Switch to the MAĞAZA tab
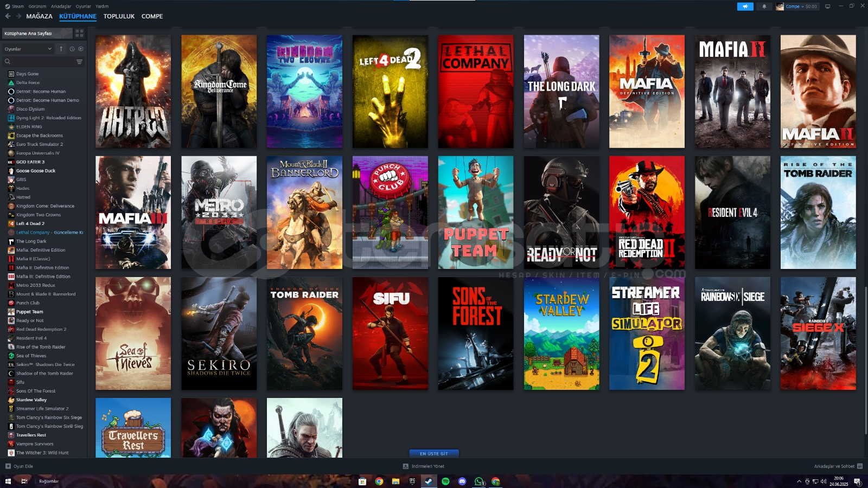The width and height of the screenshot is (868, 488). click(x=40, y=16)
